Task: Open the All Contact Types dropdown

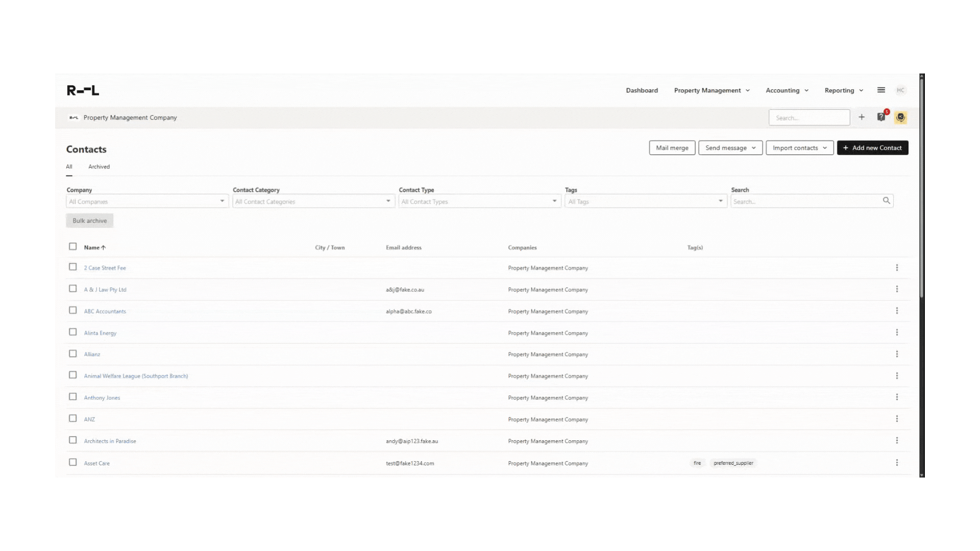Action: point(479,202)
